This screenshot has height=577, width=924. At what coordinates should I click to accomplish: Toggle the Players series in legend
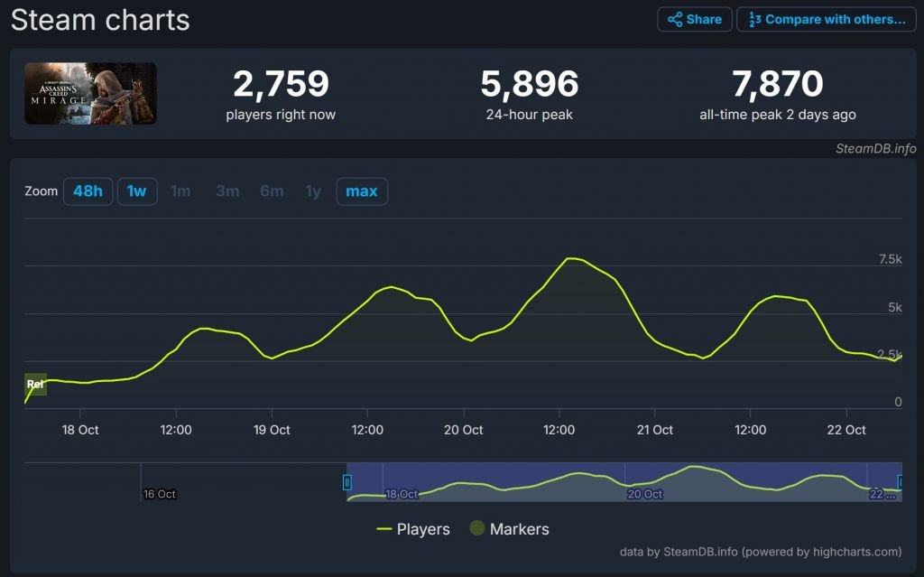[413, 529]
